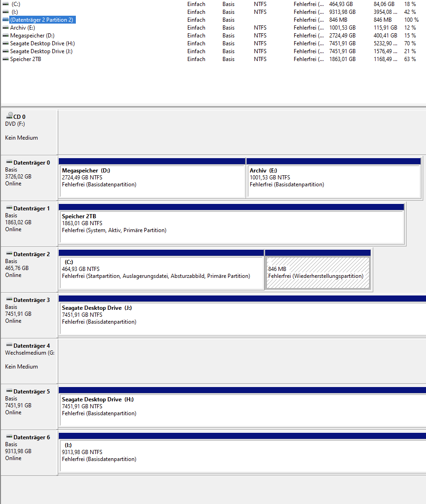Click the drive icon beside (C:) in volume list
The image size is (426, 504).
click(x=6, y=4)
